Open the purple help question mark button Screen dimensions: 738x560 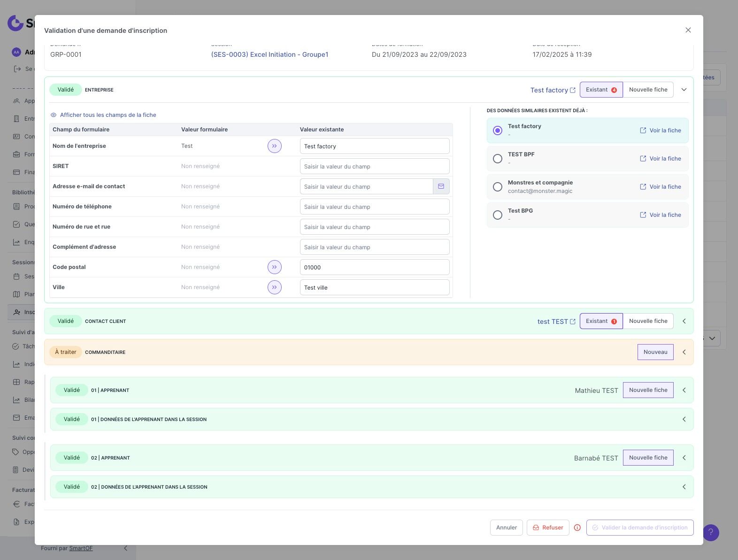click(711, 532)
